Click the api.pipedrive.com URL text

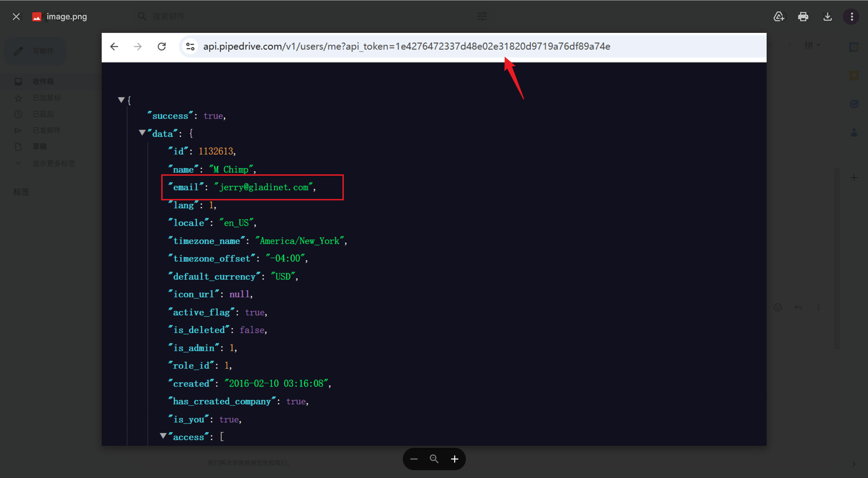coord(407,46)
